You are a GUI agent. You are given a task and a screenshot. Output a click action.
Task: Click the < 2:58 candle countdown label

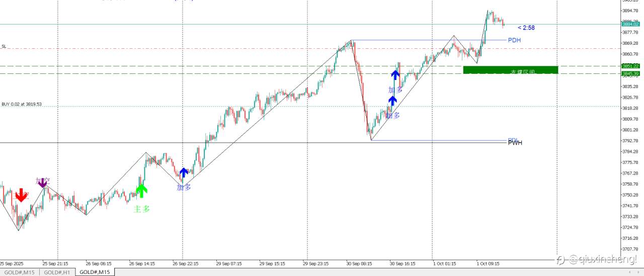pos(526,28)
